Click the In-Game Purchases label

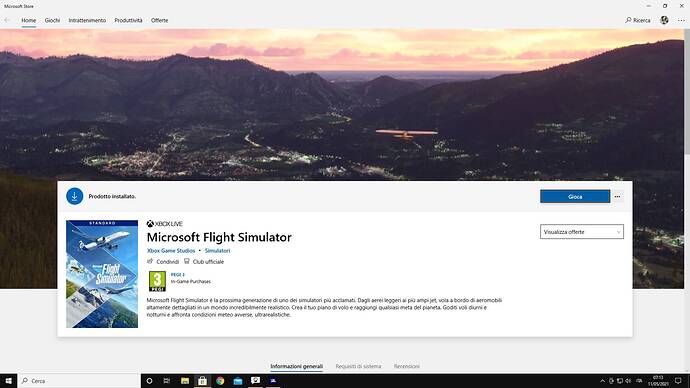(x=191, y=282)
